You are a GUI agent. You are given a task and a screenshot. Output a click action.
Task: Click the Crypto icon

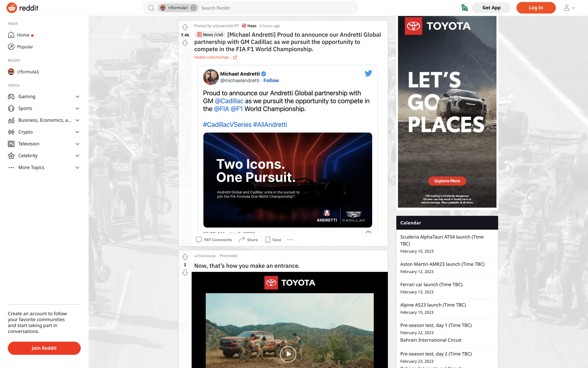click(11, 132)
